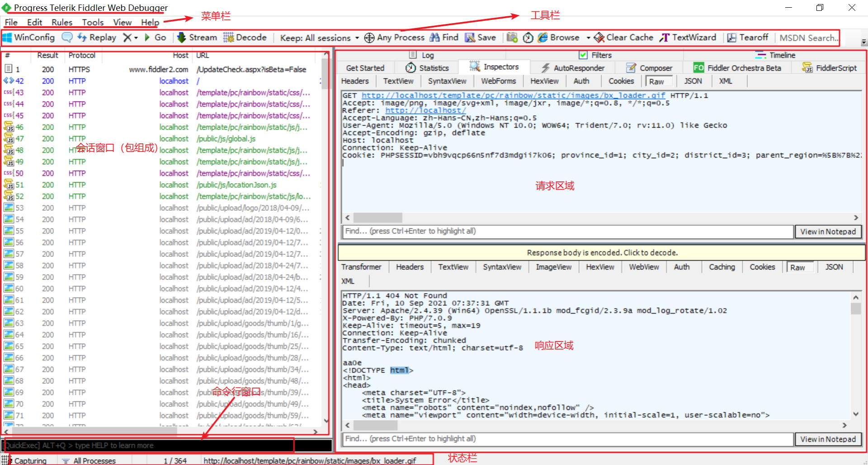868x465 pixels.
Task: Toggle Capturing in the status bar
Action: pos(24,460)
